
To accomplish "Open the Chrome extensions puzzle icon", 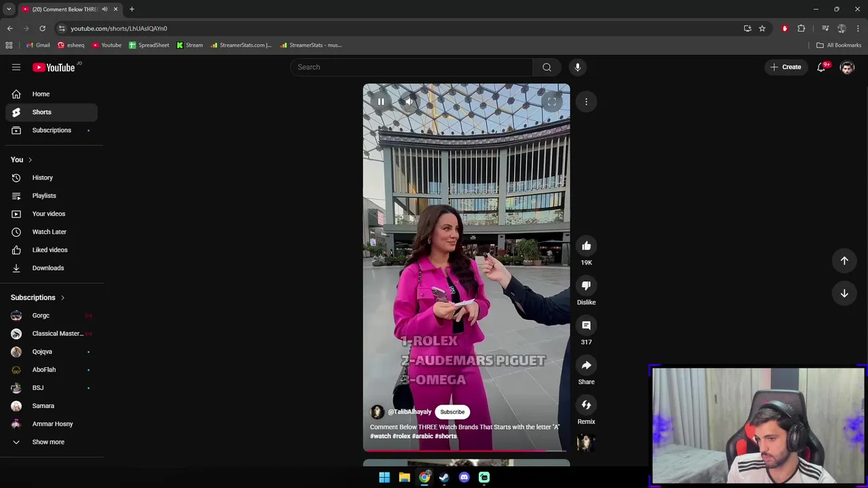I will click(802, 28).
